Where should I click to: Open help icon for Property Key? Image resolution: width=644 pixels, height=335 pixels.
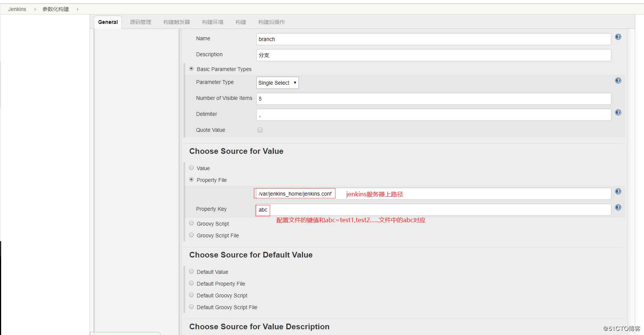tap(618, 207)
